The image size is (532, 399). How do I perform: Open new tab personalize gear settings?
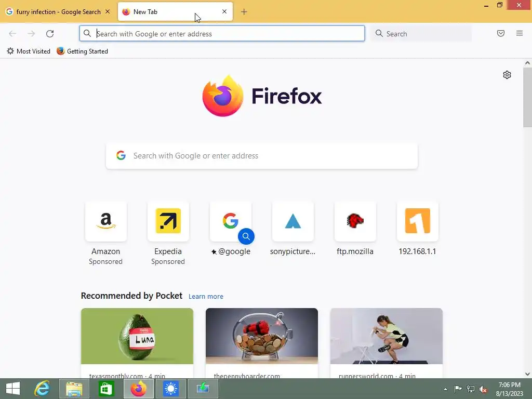click(x=507, y=75)
